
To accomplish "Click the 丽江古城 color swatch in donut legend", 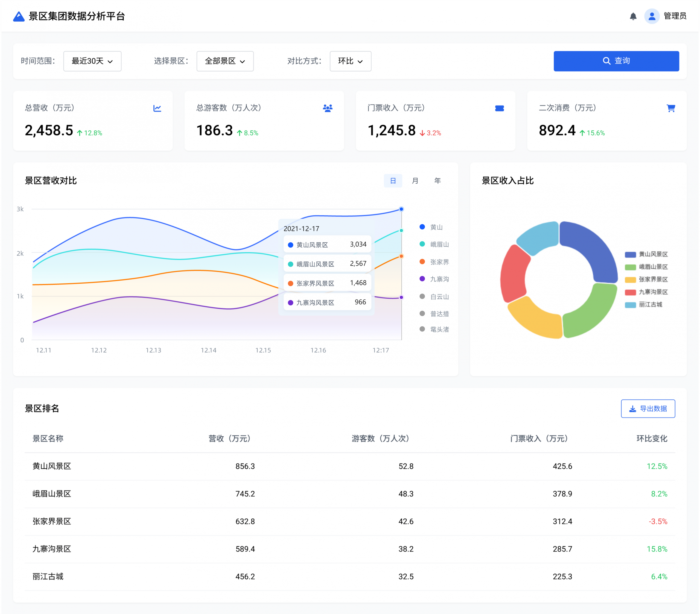I will click(x=630, y=305).
